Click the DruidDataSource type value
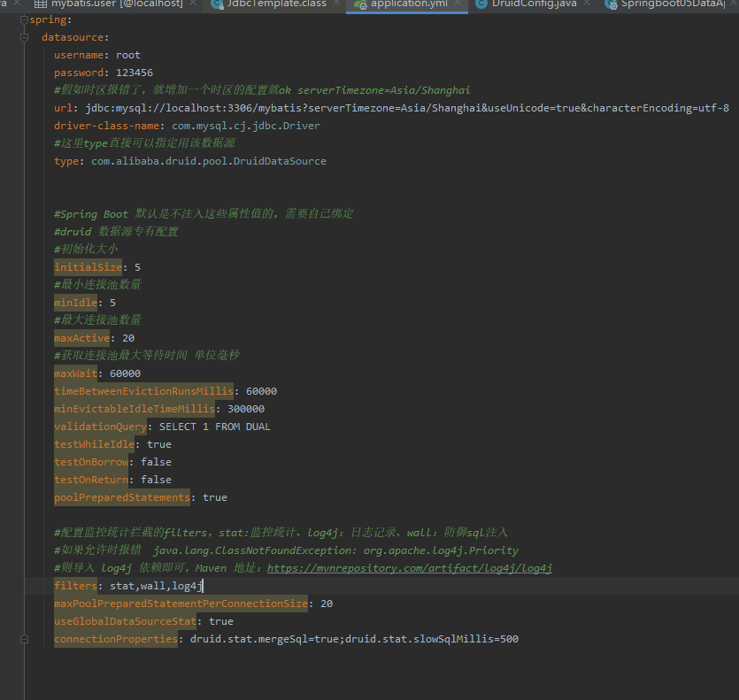The width and height of the screenshot is (739, 700). (208, 161)
